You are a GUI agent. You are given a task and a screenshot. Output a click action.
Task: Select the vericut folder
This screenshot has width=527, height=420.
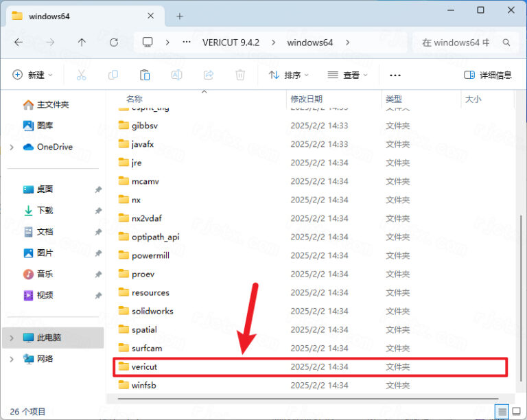145,366
